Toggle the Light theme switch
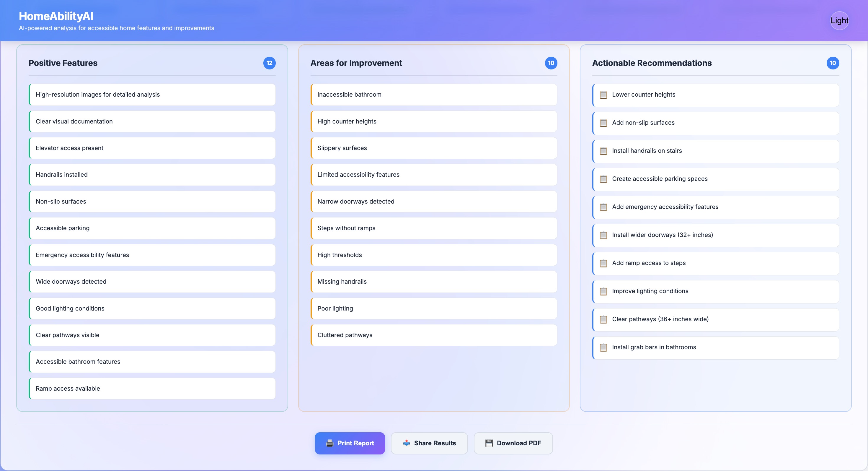Image resolution: width=868 pixels, height=471 pixels. pos(839,21)
